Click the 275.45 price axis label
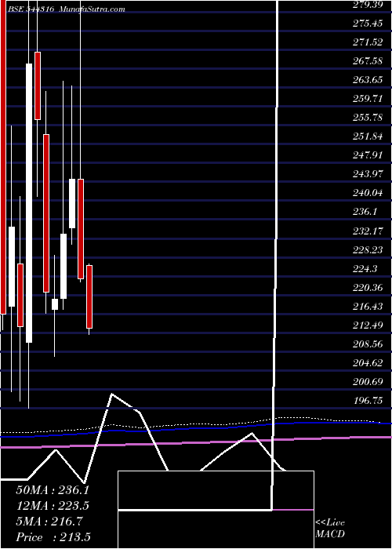392x549 pixels. pyautogui.click(x=368, y=24)
